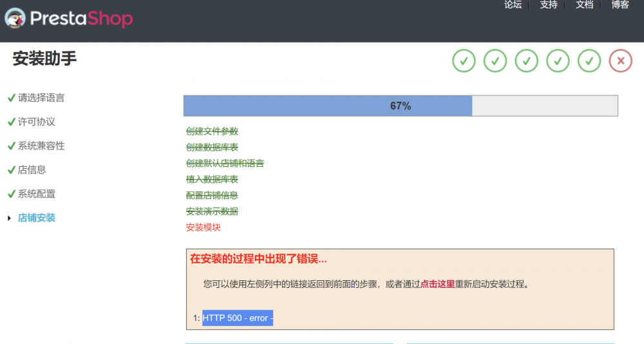Go back to 系统兼容性 step

[41, 146]
